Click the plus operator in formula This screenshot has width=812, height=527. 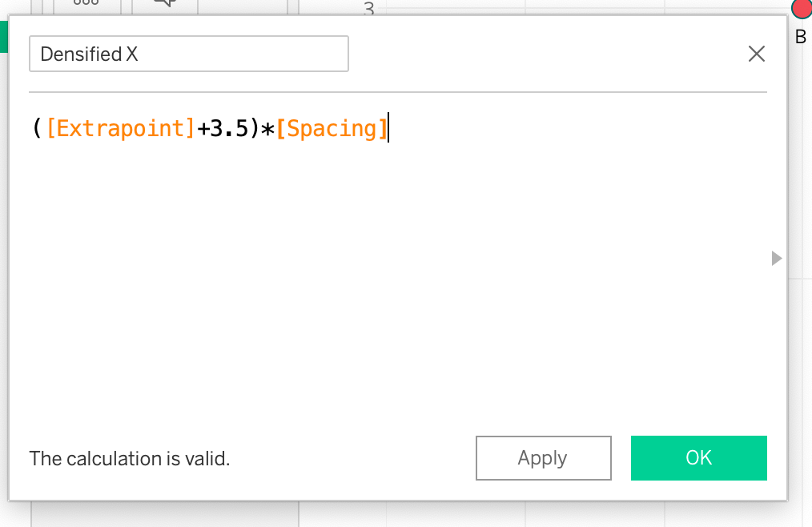203,128
